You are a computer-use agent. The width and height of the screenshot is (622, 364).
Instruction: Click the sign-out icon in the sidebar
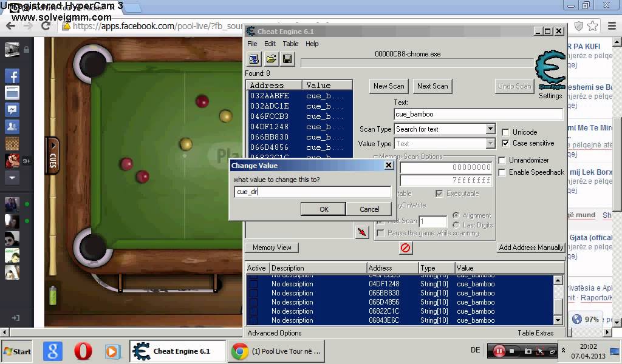click(x=15, y=318)
